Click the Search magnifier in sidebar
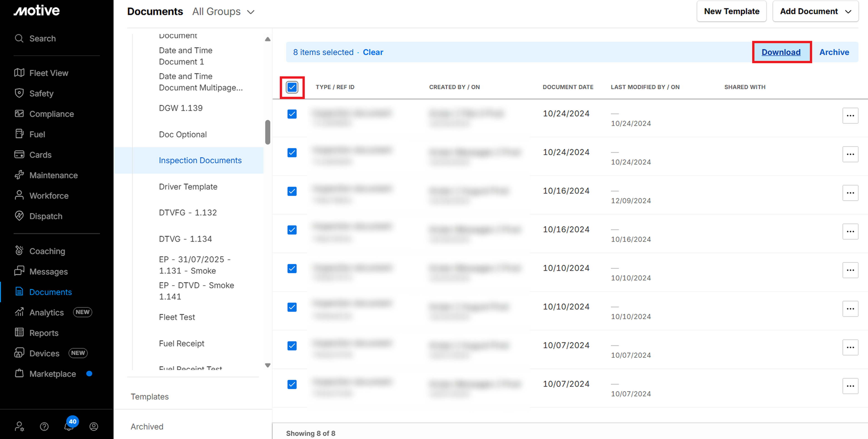Image resolution: width=868 pixels, height=439 pixels. click(19, 38)
